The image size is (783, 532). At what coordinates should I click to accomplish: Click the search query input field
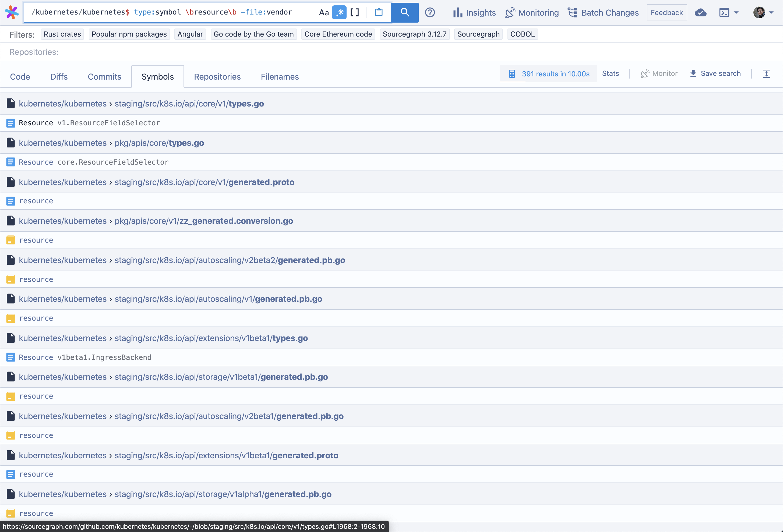coord(168,12)
